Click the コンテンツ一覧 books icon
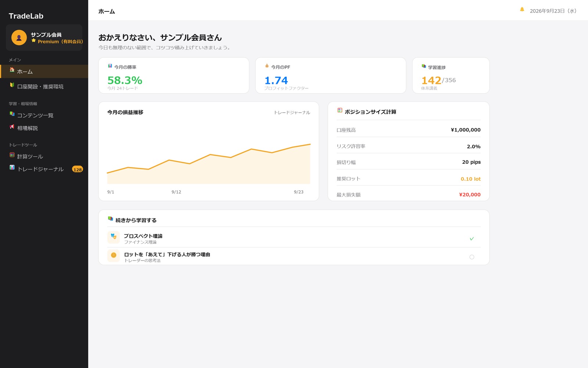 [x=12, y=114]
